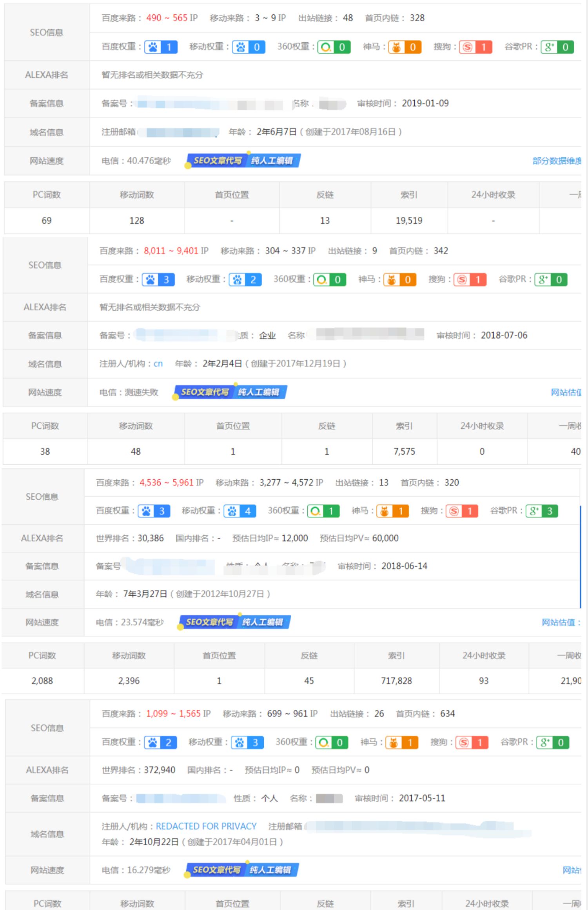588x910 pixels.
Task: Select the index count 7,575
Action: (x=404, y=451)
